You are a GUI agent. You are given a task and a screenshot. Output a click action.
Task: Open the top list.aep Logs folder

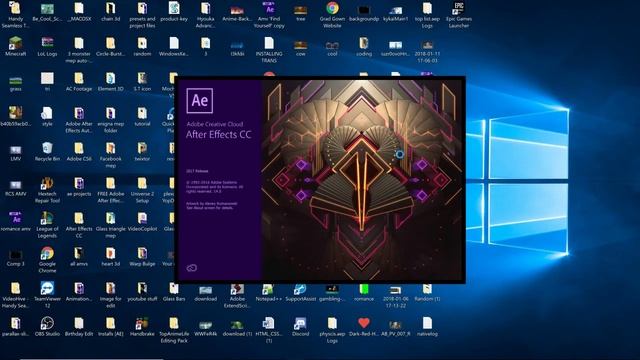click(427, 15)
